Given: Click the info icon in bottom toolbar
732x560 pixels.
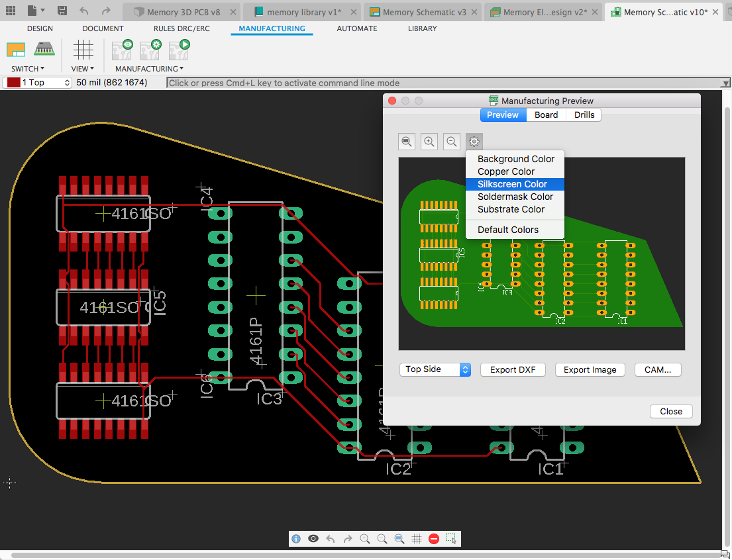Looking at the screenshot, I should click(x=296, y=539).
